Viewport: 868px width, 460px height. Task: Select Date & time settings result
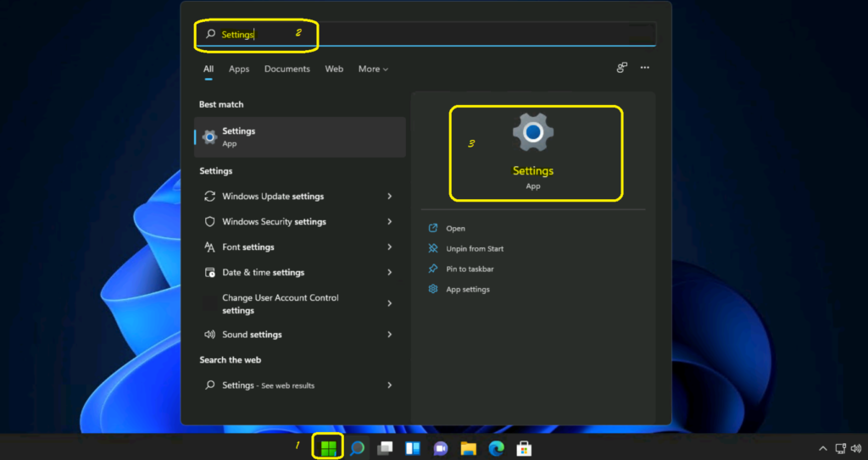300,273
